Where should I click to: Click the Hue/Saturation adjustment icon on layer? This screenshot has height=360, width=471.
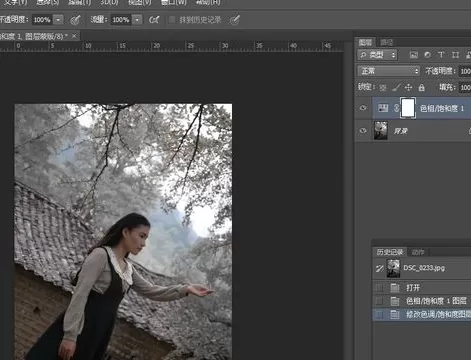tap(383, 108)
